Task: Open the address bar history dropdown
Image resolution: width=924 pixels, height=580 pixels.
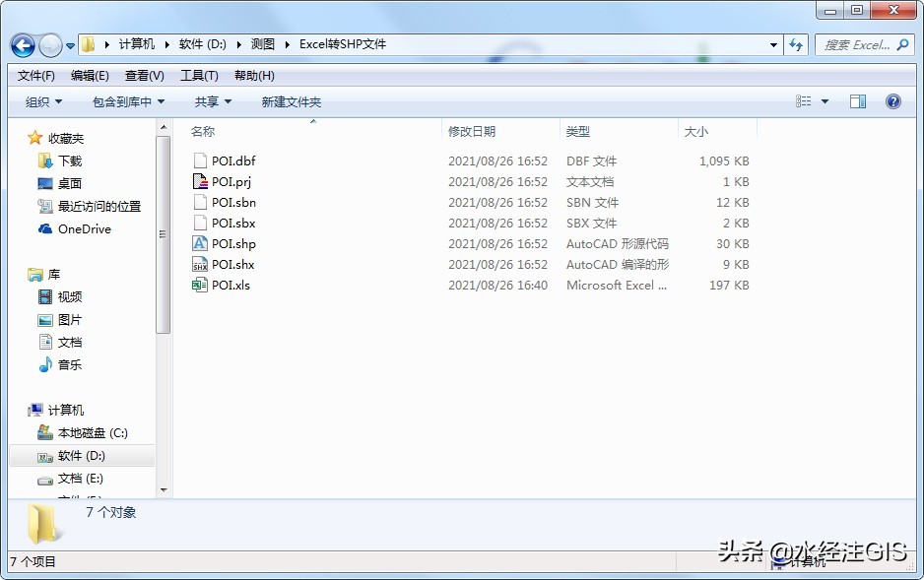Action: pos(772,45)
